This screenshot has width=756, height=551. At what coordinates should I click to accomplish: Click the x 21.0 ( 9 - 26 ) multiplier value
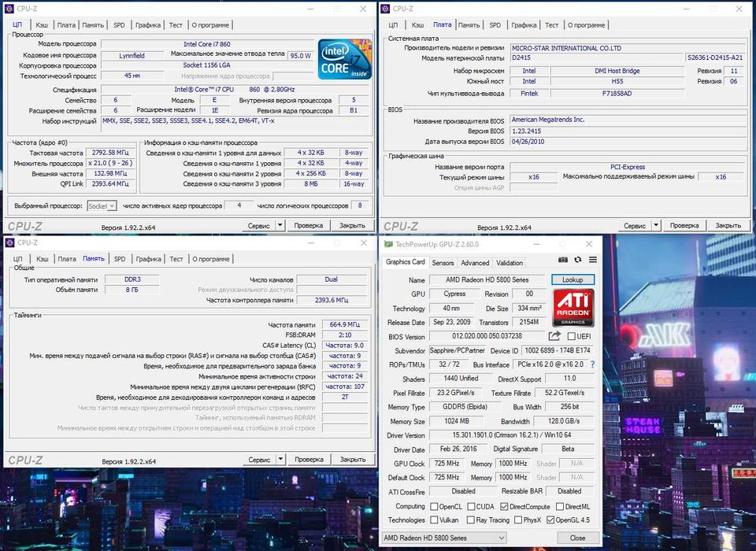(x=110, y=163)
